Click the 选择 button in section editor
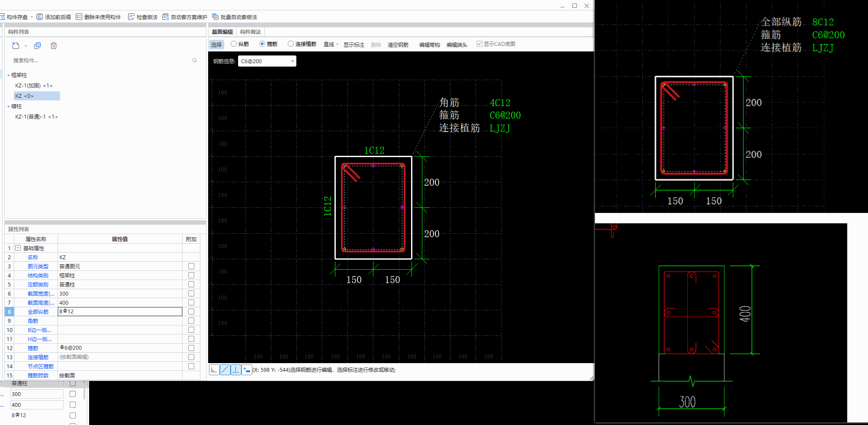The width and height of the screenshot is (868, 425). 216,45
